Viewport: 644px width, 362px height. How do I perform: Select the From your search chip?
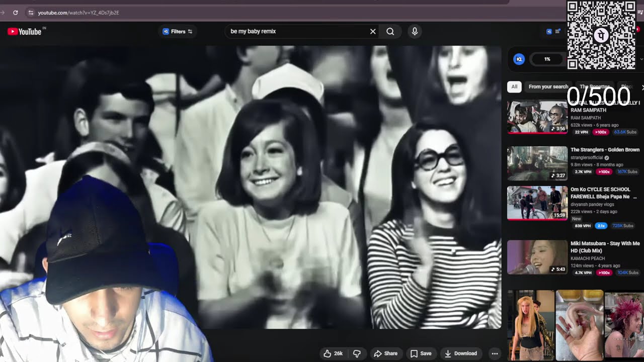pos(548,86)
